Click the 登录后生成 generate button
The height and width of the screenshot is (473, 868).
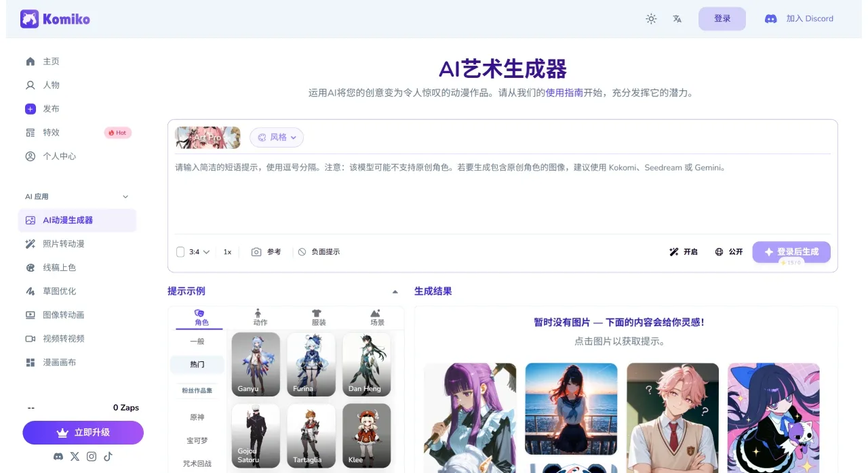click(791, 252)
